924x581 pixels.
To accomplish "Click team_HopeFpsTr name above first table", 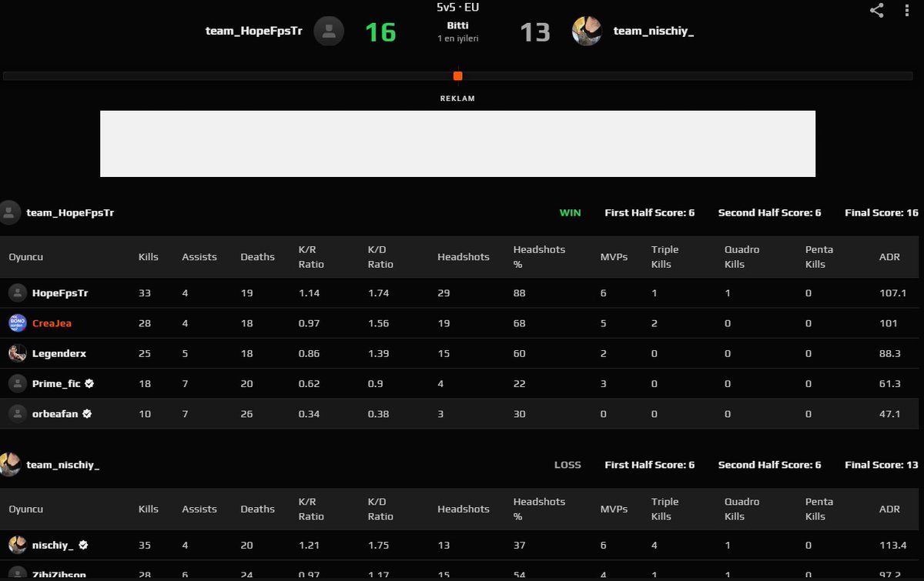I will (70, 212).
